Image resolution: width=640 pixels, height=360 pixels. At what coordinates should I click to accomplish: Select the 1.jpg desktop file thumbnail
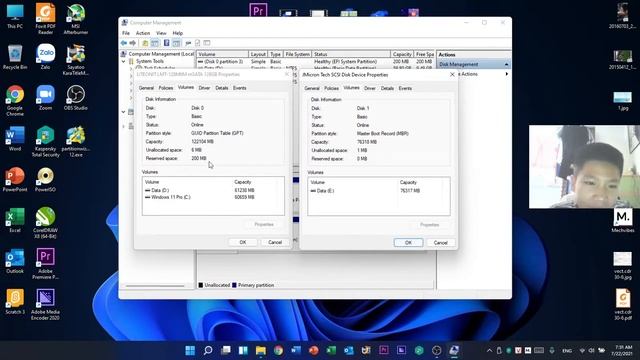tap(622, 100)
